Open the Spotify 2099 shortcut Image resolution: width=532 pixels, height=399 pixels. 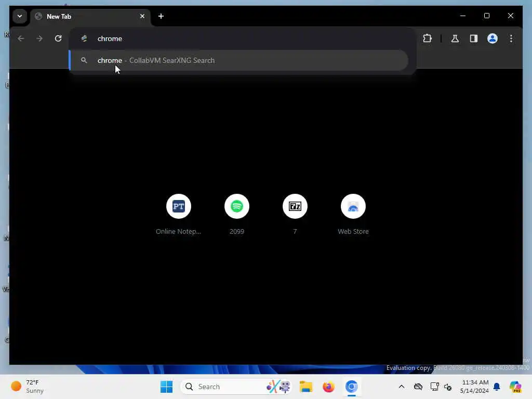click(237, 206)
